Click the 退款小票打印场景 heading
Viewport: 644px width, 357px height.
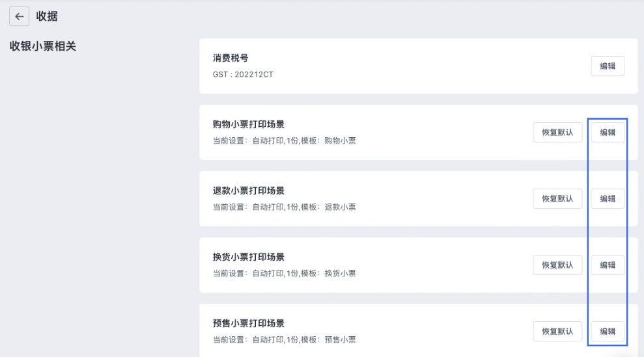pos(249,191)
